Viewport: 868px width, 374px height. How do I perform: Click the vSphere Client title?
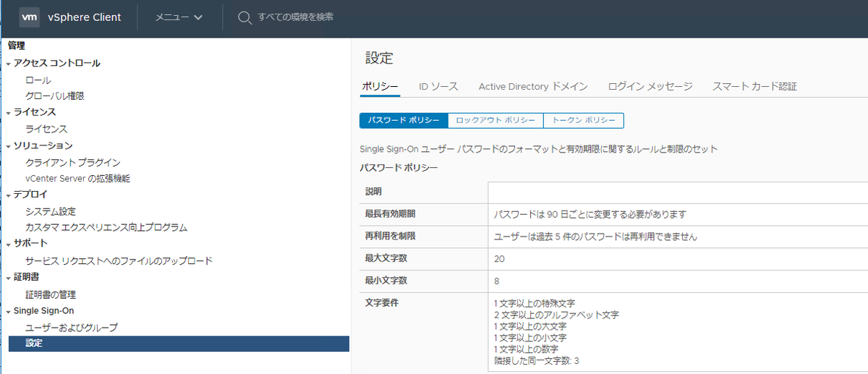point(84,17)
